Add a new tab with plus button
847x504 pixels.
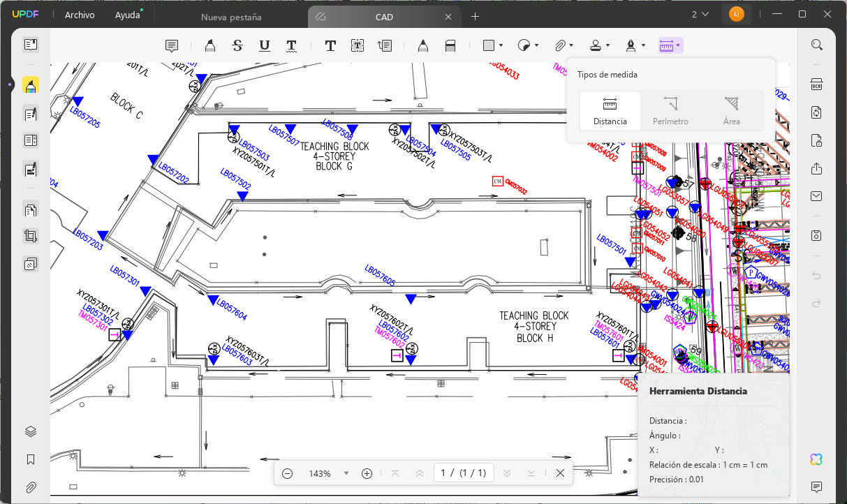[x=476, y=16]
